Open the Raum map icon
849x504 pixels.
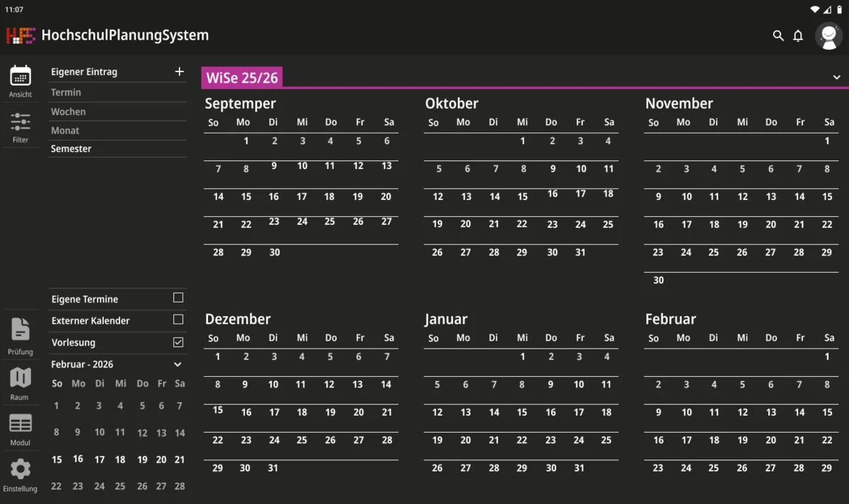click(21, 378)
